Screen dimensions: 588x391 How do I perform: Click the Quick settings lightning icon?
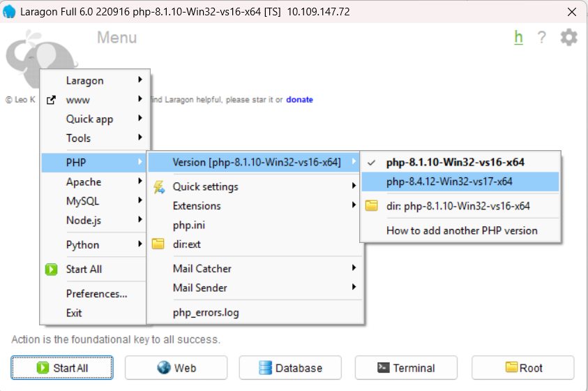pos(158,186)
